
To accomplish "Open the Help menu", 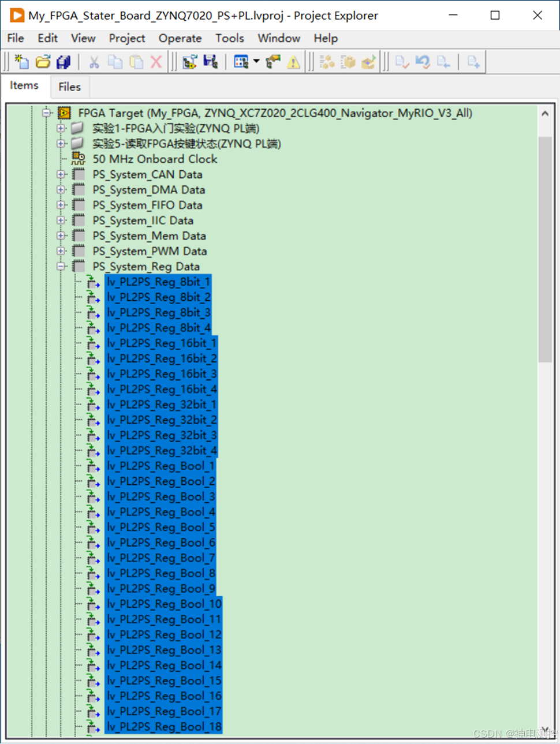I will pos(326,38).
